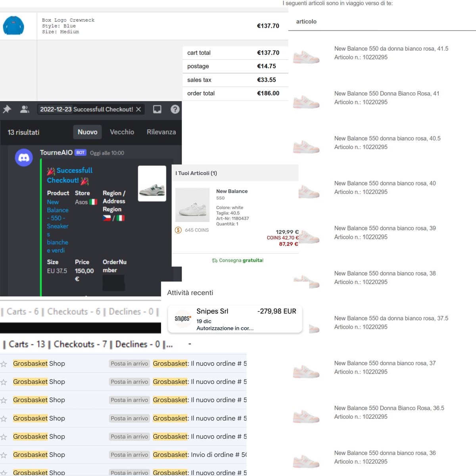Screen dimensions: 476x476
Task: Click the Box Logo Crewneck item description
Action: coord(68,26)
